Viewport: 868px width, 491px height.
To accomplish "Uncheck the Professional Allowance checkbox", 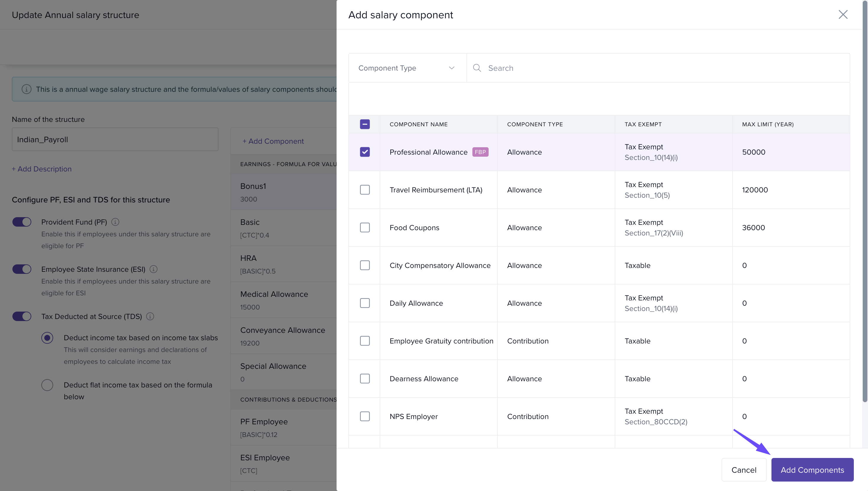I will [365, 152].
